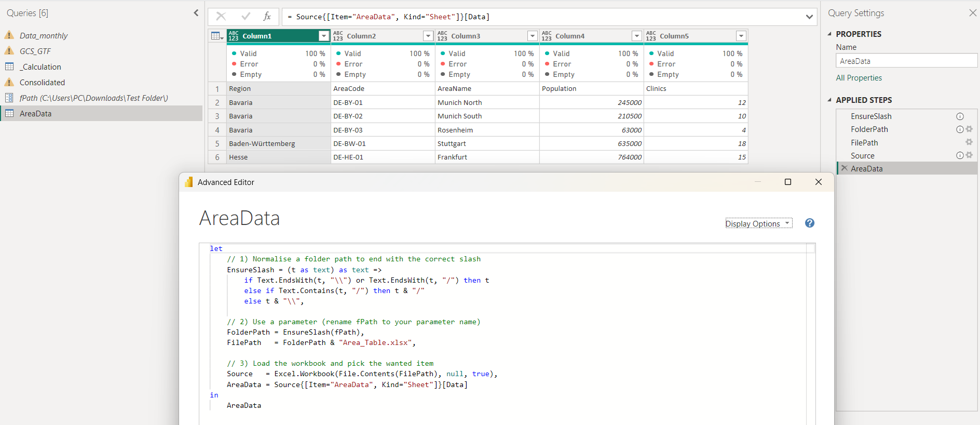
Task: Select cell Stuttgart
Action: (487, 143)
